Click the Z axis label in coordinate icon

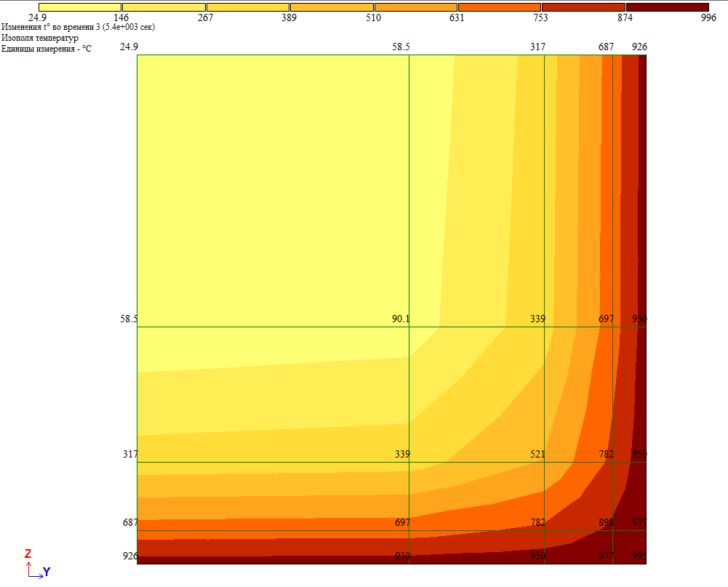tap(28, 554)
